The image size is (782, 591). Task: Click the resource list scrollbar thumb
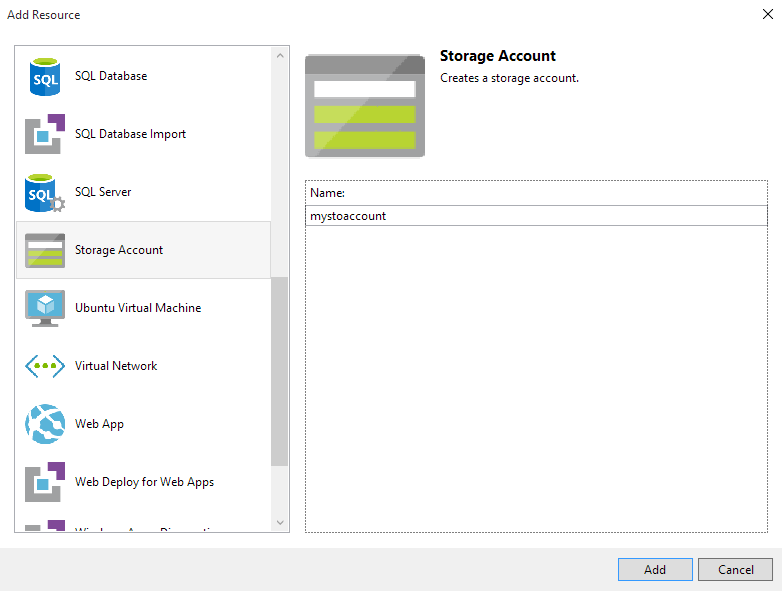[280, 371]
